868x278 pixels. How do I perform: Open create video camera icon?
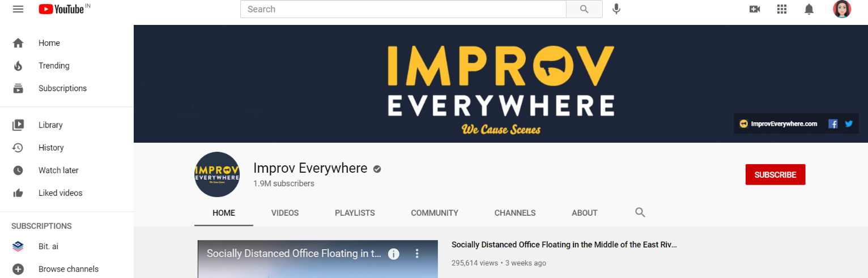pyautogui.click(x=754, y=9)
